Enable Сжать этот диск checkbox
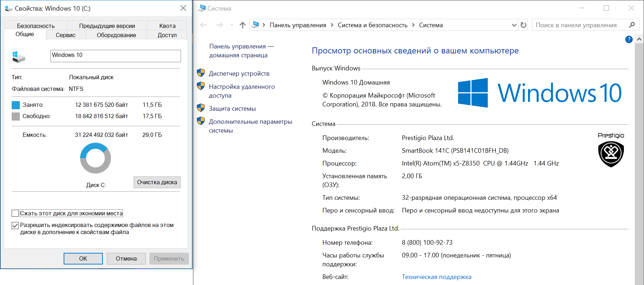Viewport: 644px width, 285px height. click(x=15, y=213)
